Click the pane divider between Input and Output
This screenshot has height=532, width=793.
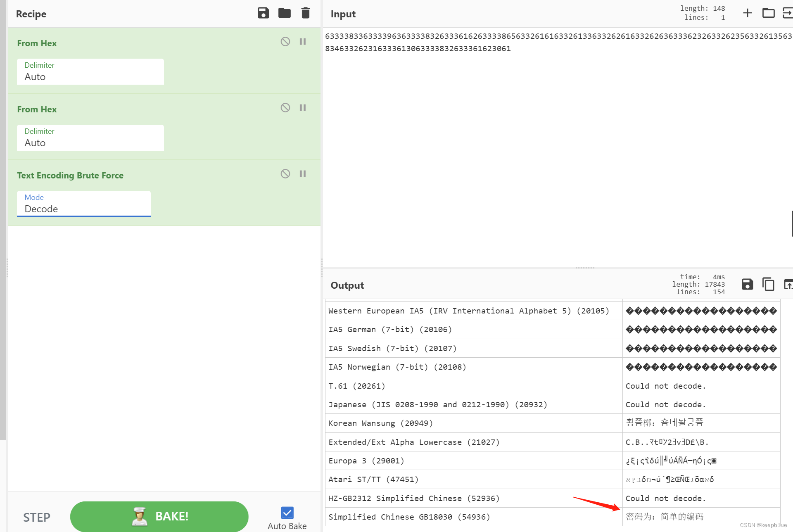585,268
